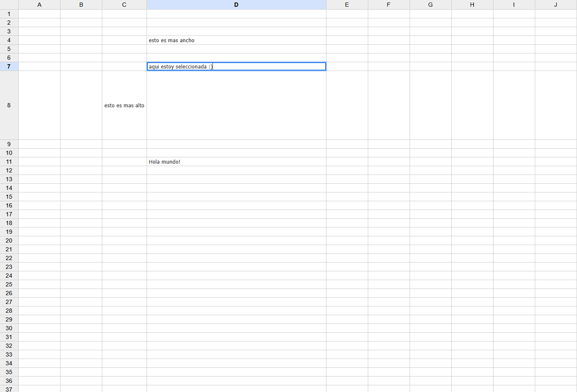Select all of row 8
577x392 pixels.
[x=8, y=105]
